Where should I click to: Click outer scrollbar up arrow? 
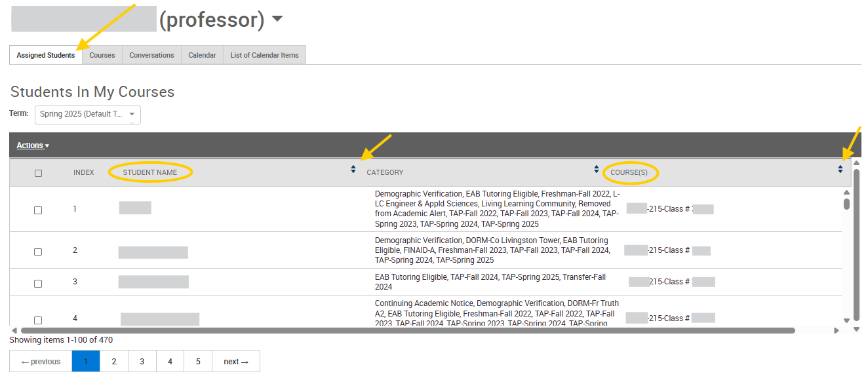tap(856, 162)
